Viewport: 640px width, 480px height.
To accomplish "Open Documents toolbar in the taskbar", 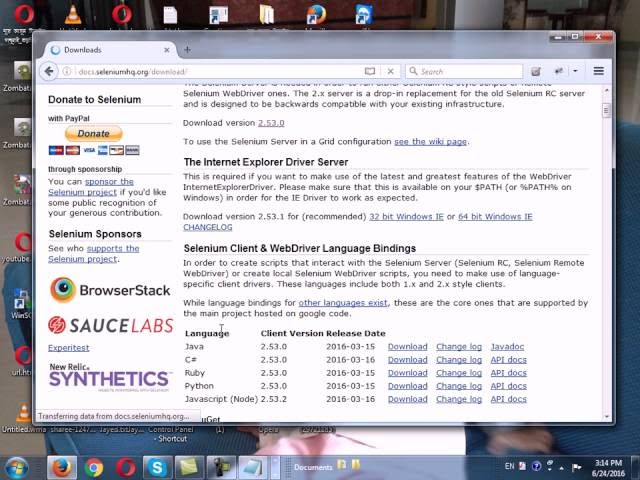I will pos(313,467).
